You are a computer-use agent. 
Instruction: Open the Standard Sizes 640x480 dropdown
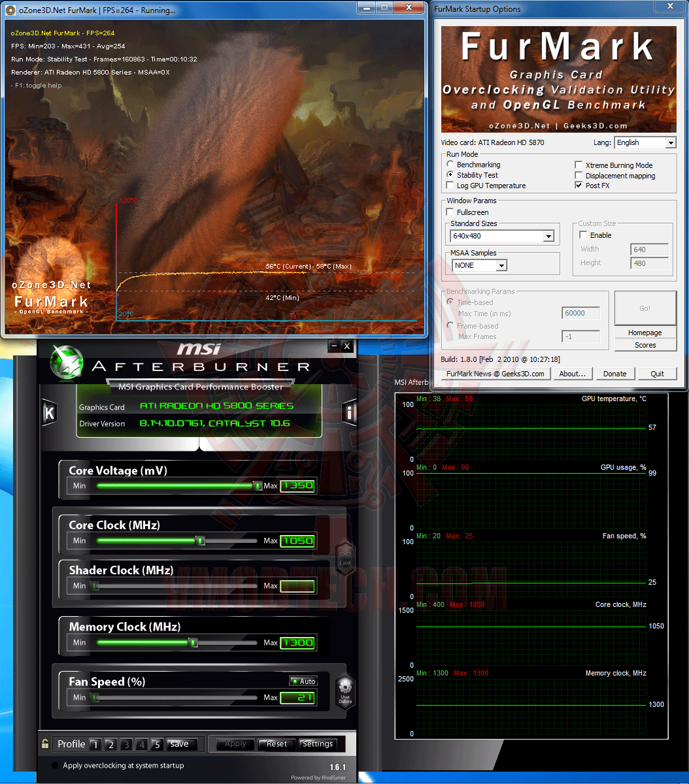pyautogui.click(x=503, y=236)
